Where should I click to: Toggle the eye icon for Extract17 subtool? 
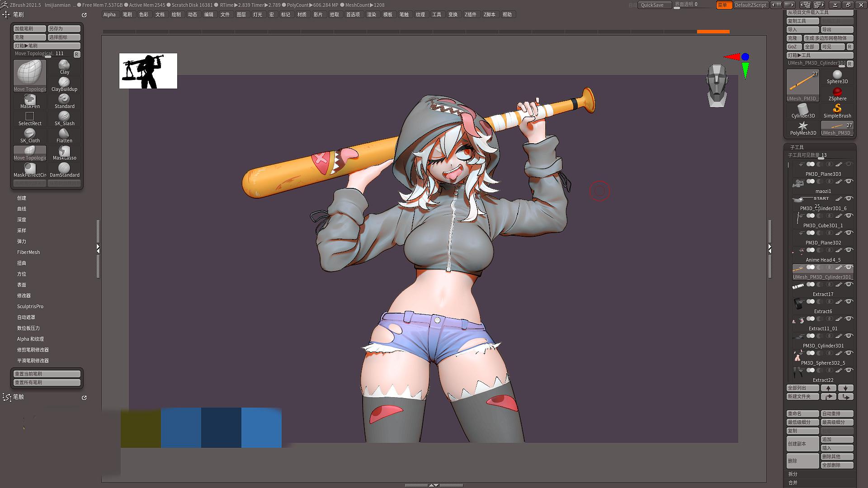pos(849,284)
